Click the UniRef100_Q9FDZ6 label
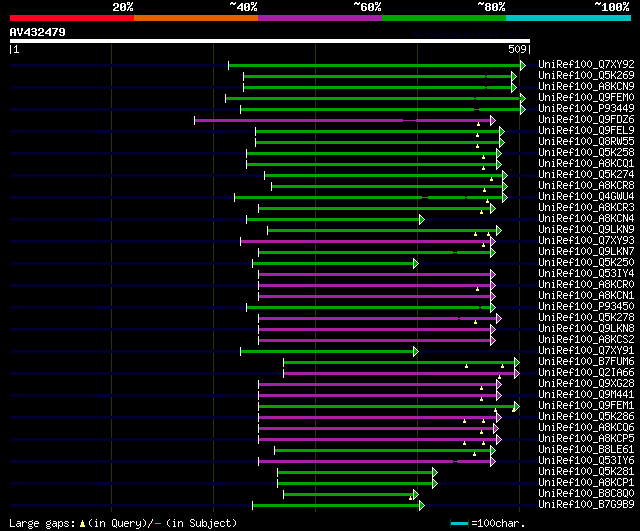This screenshot has width=640, height=531. (586, 120)
